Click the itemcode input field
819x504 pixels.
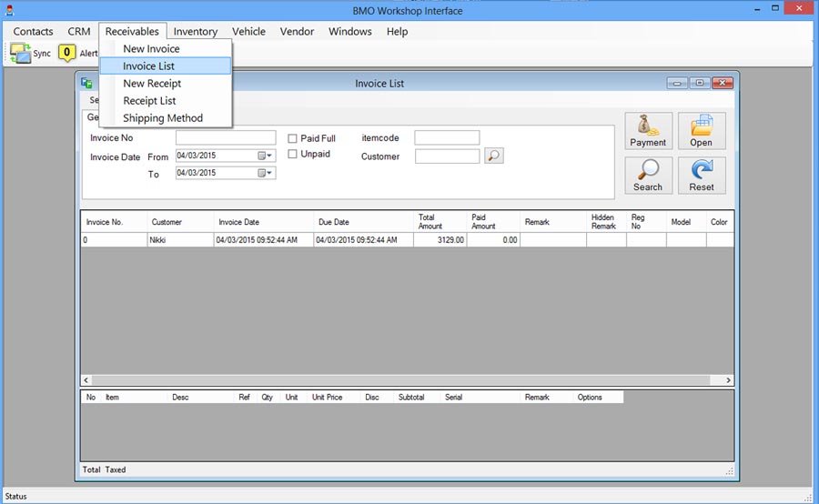tap(447, 138)
